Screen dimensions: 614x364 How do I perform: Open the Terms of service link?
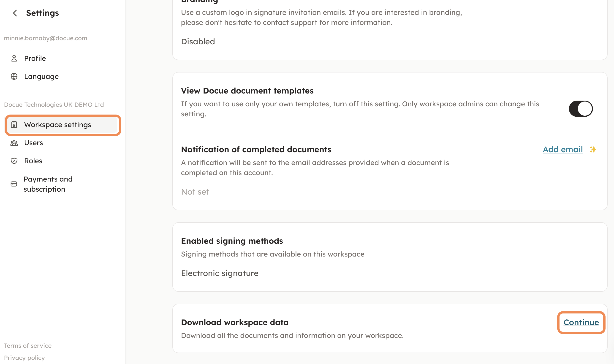(x=28, y=346)
